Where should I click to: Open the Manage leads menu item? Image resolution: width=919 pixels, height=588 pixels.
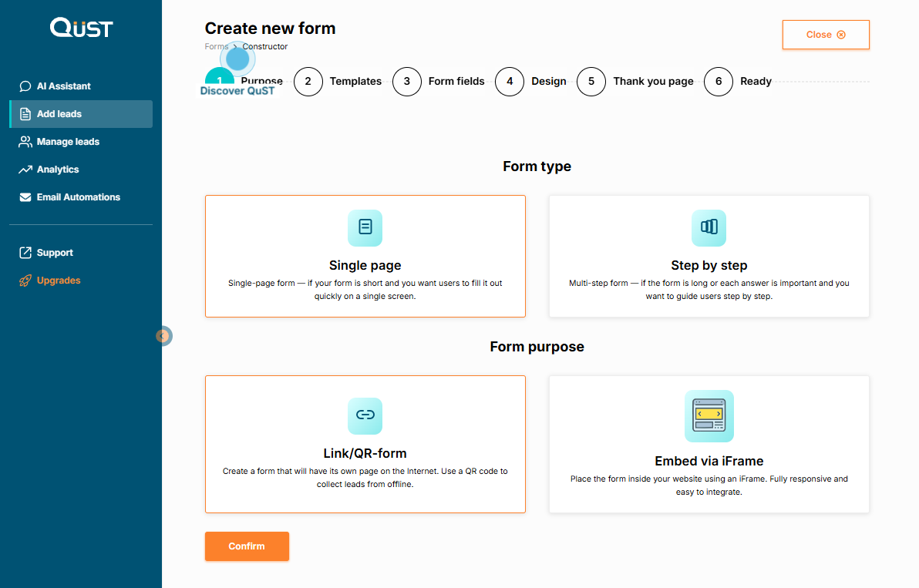68,142
